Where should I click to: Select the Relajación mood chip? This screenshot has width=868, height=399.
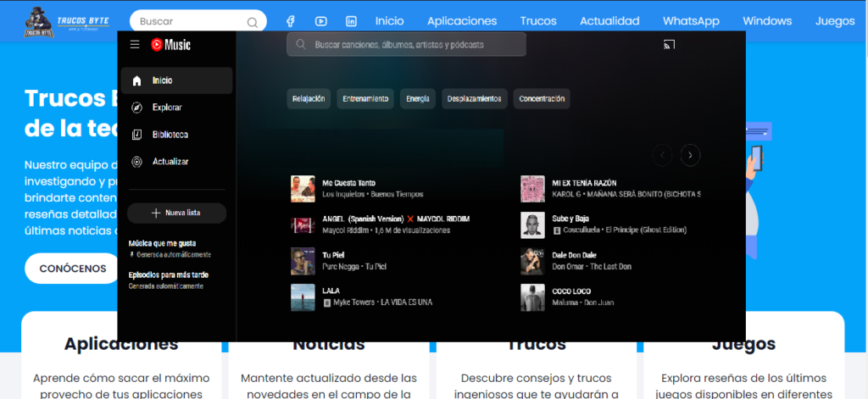(x=309, y=99)
